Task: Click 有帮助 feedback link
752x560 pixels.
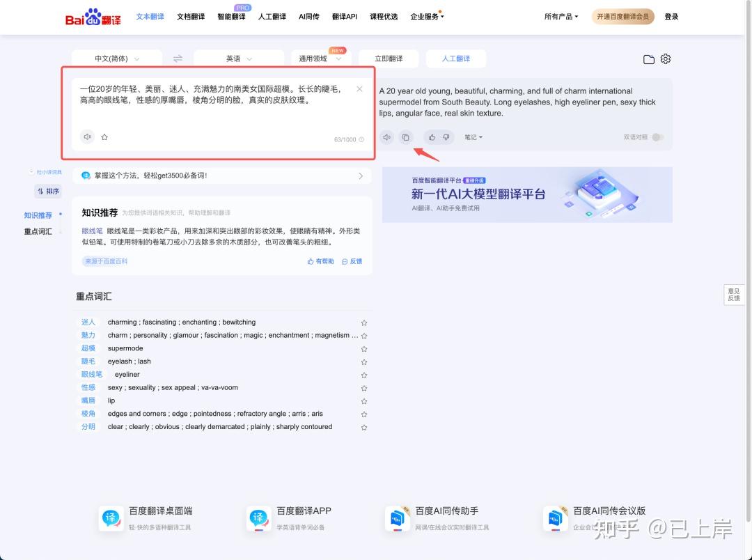Action: click(x=321, y=261)
